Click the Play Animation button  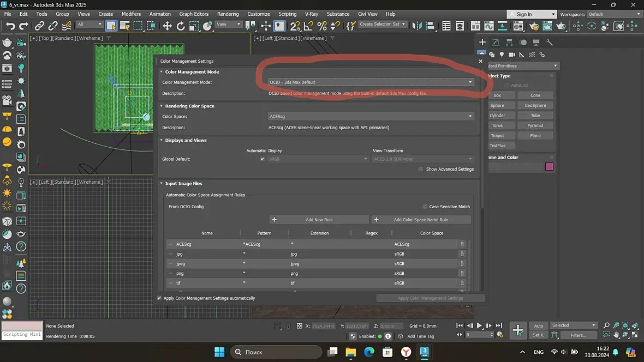tap(479, 325)
